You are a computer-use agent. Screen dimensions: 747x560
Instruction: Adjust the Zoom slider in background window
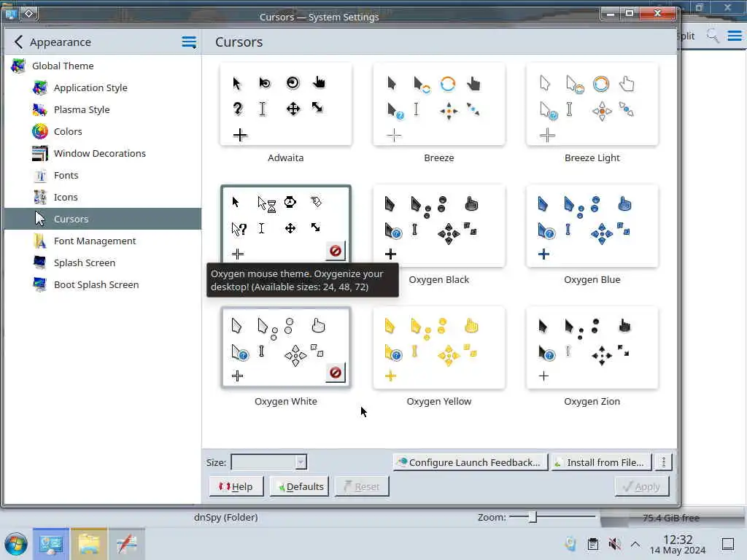pos(533,517)
